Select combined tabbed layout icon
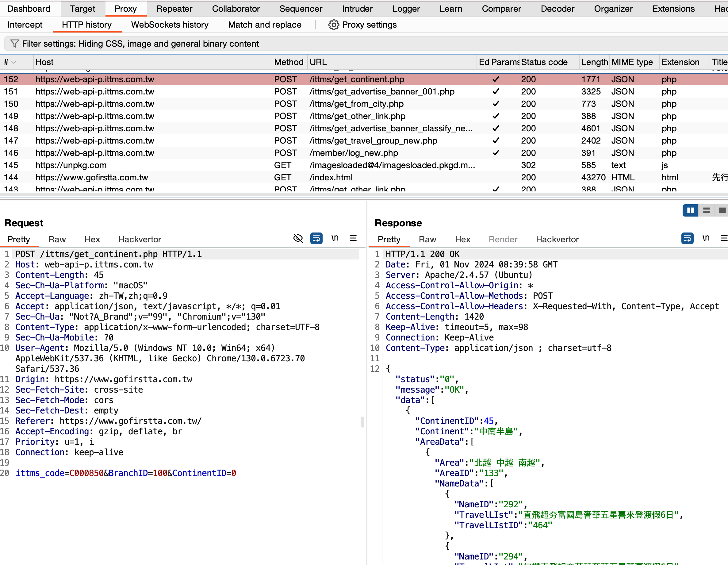The image size is (728, 565). tap(722, 210)
